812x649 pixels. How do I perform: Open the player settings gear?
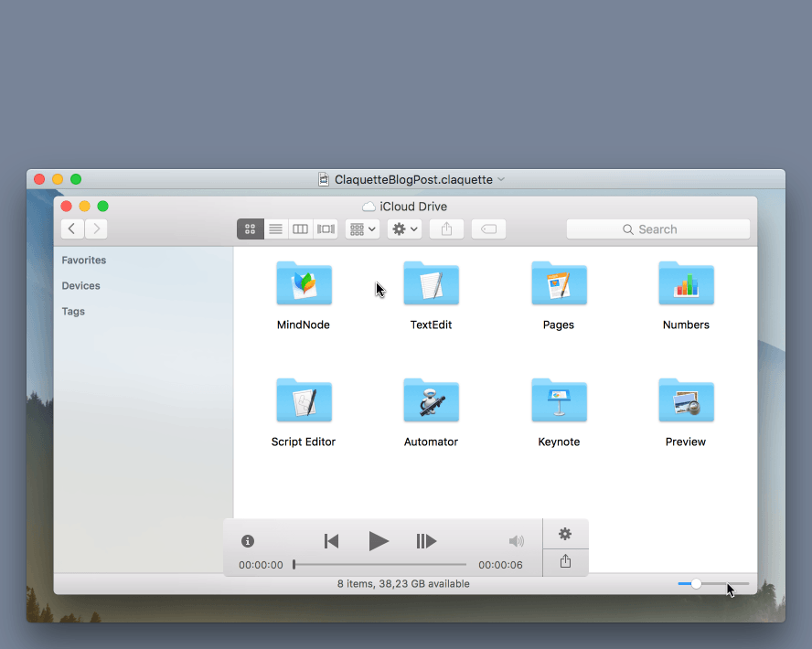(565, 534)
